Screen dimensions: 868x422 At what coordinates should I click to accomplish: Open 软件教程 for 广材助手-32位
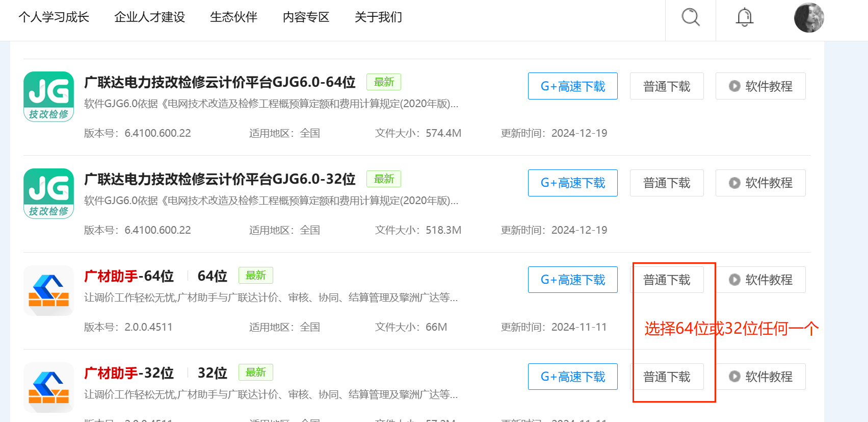coord(760,377)
